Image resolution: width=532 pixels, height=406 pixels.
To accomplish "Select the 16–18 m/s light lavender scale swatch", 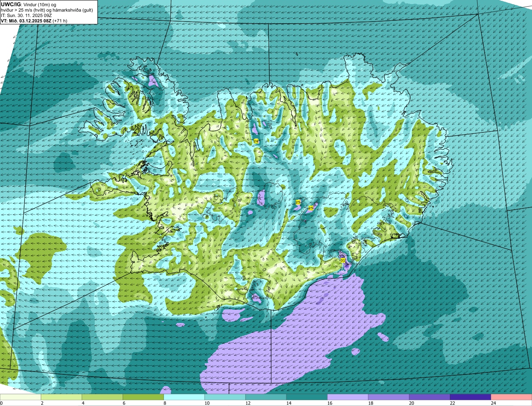I will (x=348, y=397).
